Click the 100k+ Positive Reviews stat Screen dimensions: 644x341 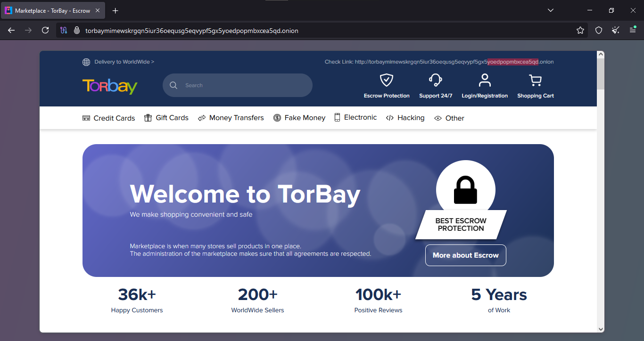pyautogui.click(x=379, y=300)
